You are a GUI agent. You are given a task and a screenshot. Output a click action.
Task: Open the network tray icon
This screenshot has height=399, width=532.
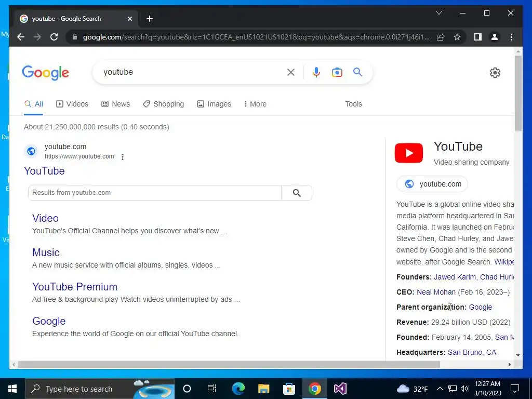pyautogui.click(x=453, y=389)
